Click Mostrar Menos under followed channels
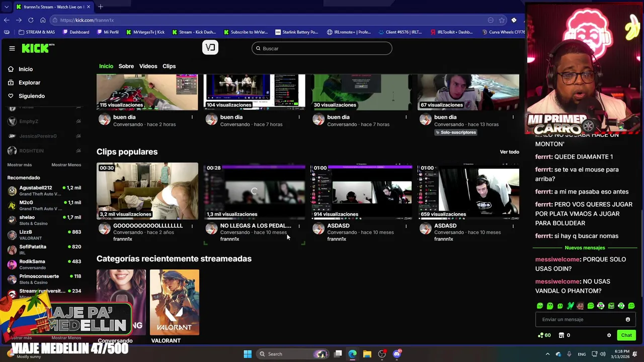This screenshot has height=362, width=644. pos(66,165)
